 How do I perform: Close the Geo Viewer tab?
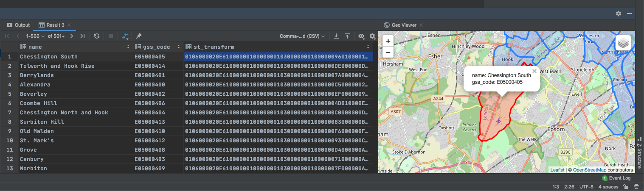coord(420,25)
